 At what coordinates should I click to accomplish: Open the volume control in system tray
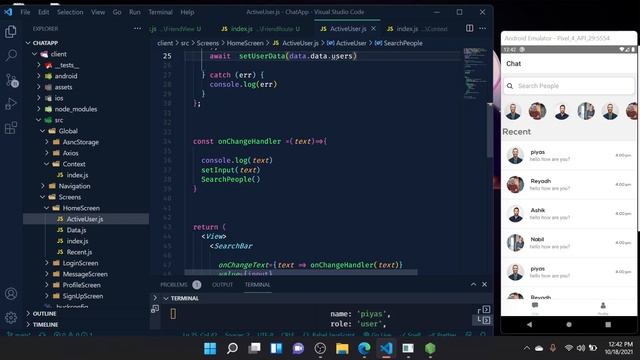(581, 348)
